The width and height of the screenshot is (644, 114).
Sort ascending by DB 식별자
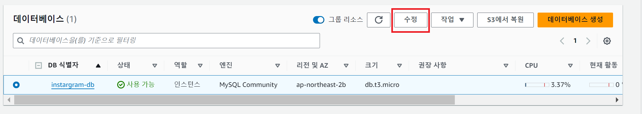click(x=98, y=66)
